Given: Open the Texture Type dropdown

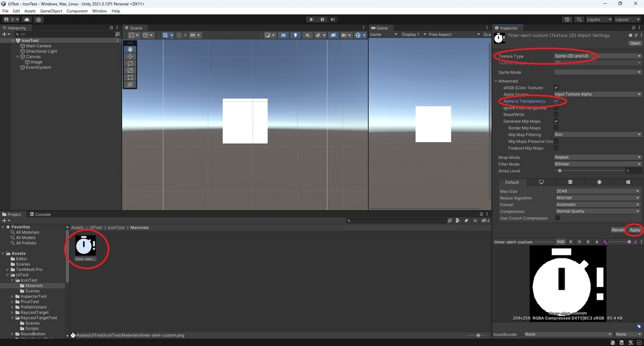Looking at the screenshot, I should click(597, 56).
